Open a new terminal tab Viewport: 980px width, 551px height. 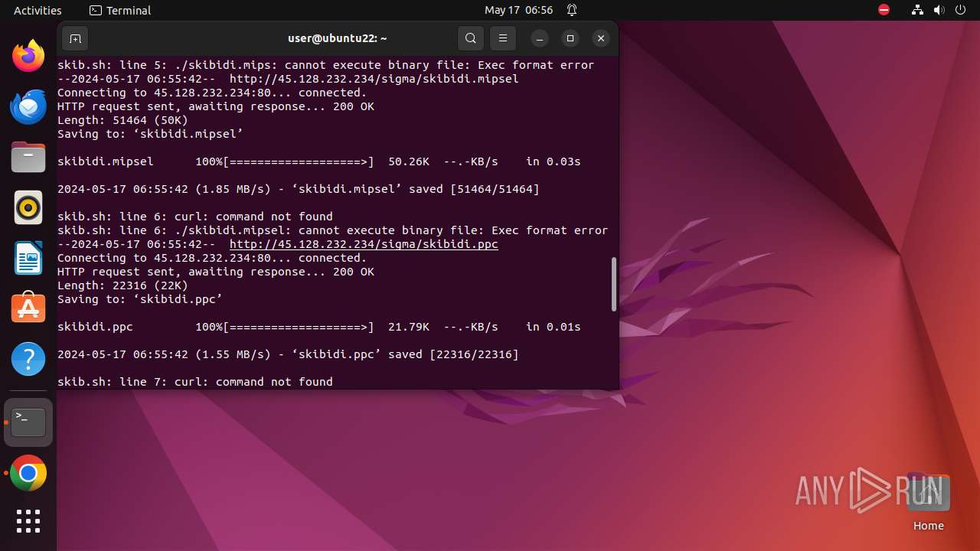pos(75,38)
